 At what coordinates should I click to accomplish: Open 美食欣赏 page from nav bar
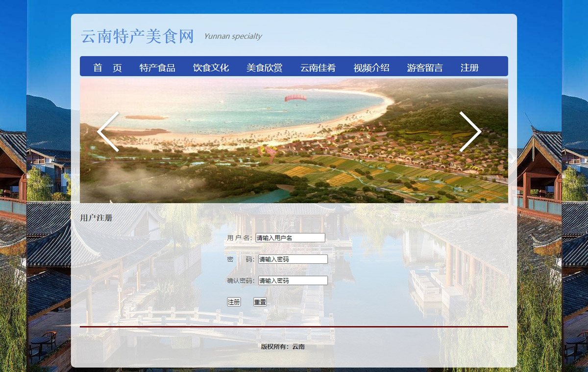(x=264, y=68)
